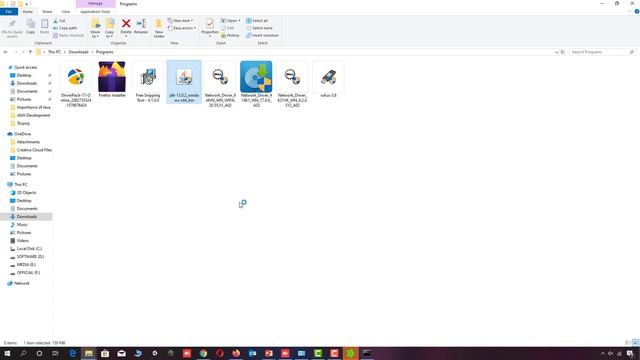The width and height of the screenshot is (640, 360).
Task: Select the Network_Driver_K2YJK file
Action: [x=292, y=84]
